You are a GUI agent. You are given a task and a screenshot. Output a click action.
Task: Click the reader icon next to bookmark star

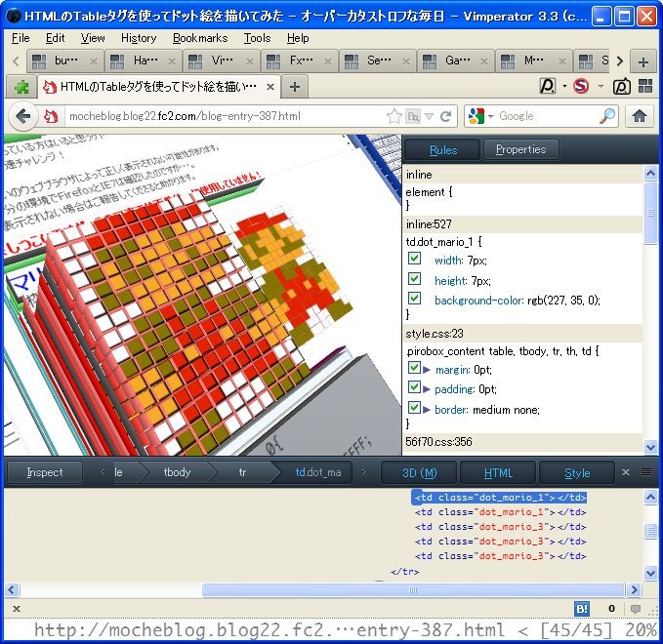pyautogui.click(x=413, y=116)
